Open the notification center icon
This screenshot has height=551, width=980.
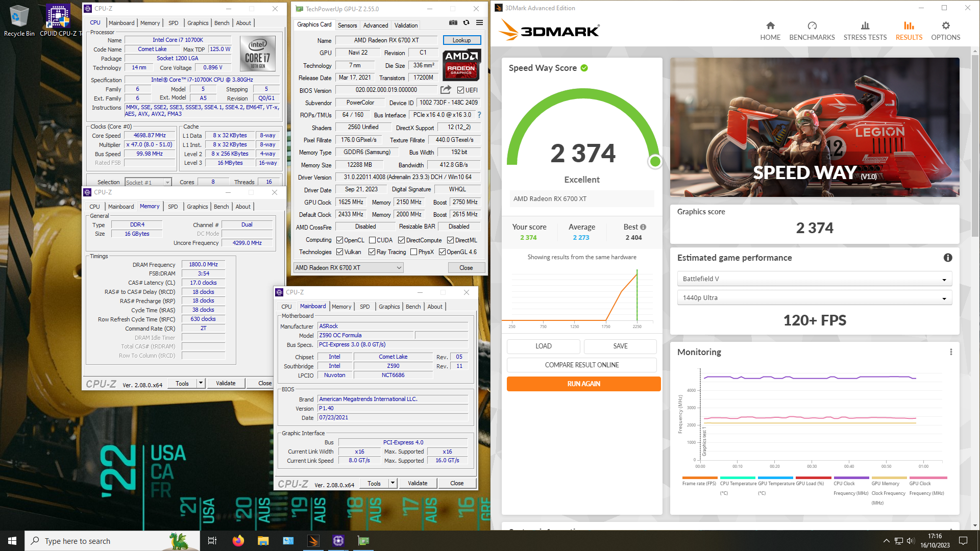[963, 541]
